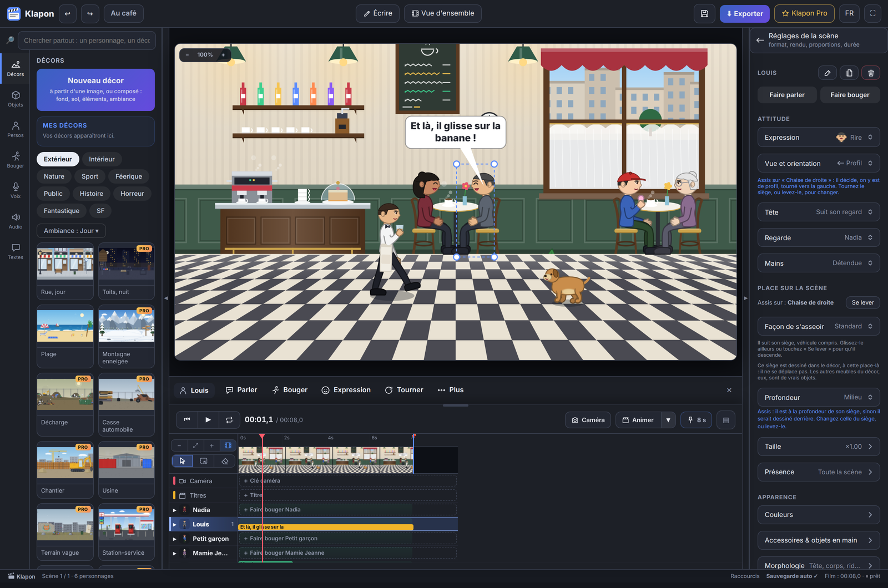The height and width of the screenshot is (588, 888).
Task: Rewind playback to start
Action: coord(187,420)
